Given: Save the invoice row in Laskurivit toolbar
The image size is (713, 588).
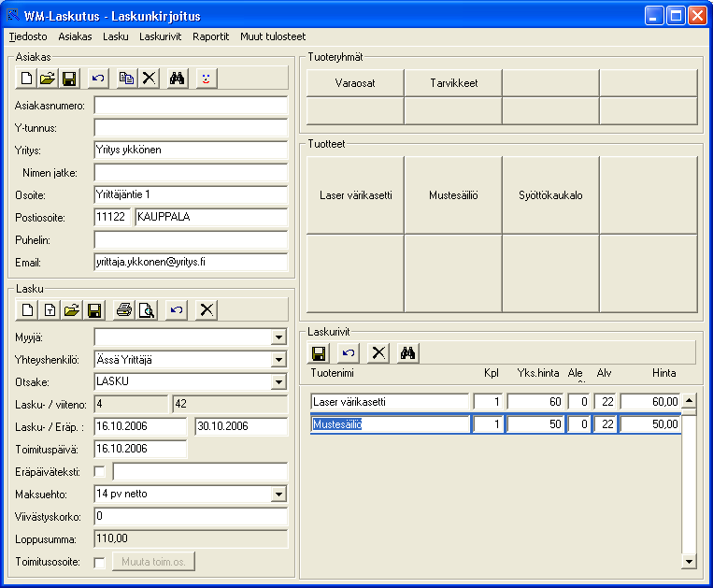Looking at the screenshot, I should click(x=319, y=352).
